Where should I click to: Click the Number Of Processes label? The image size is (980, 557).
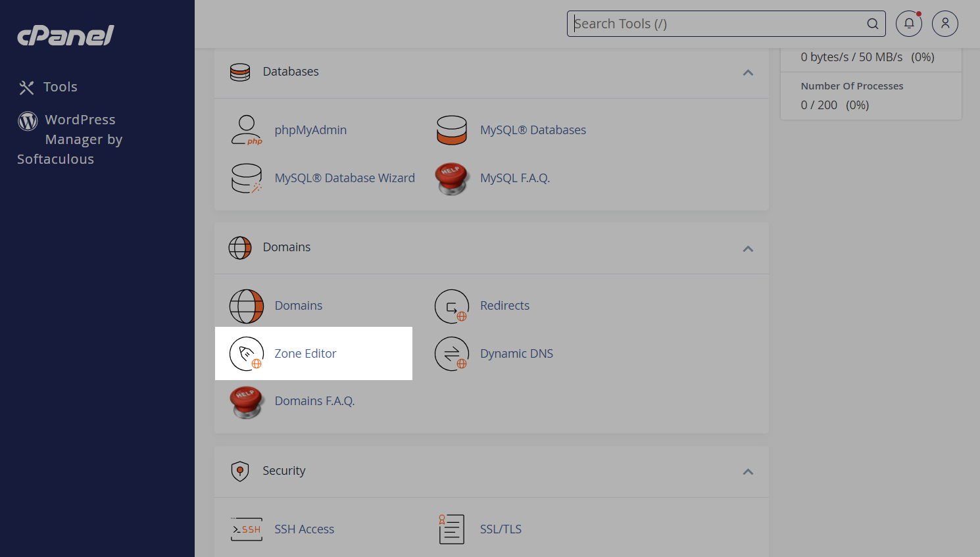tap(852, 86)
